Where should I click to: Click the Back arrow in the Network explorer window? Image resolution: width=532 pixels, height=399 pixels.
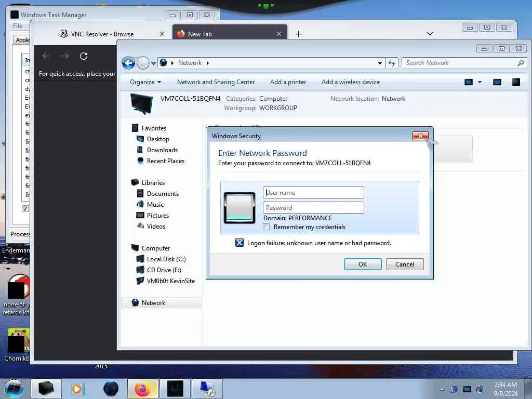129,63
